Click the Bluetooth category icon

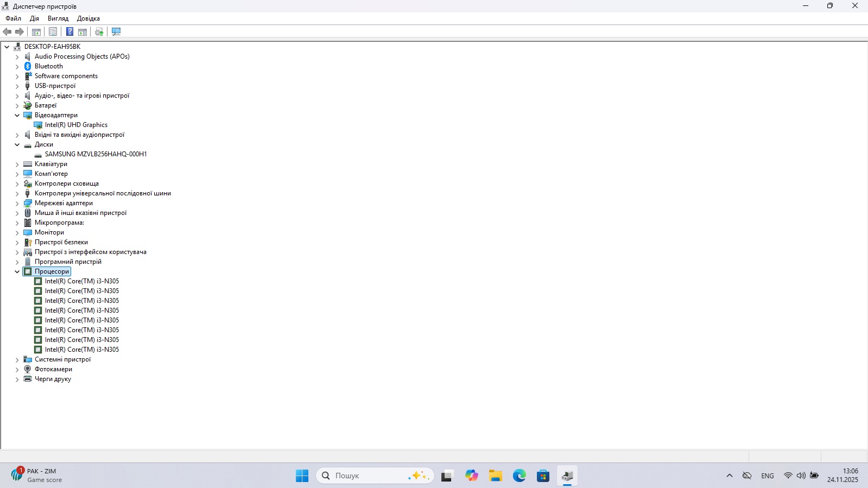pos(28,66)
